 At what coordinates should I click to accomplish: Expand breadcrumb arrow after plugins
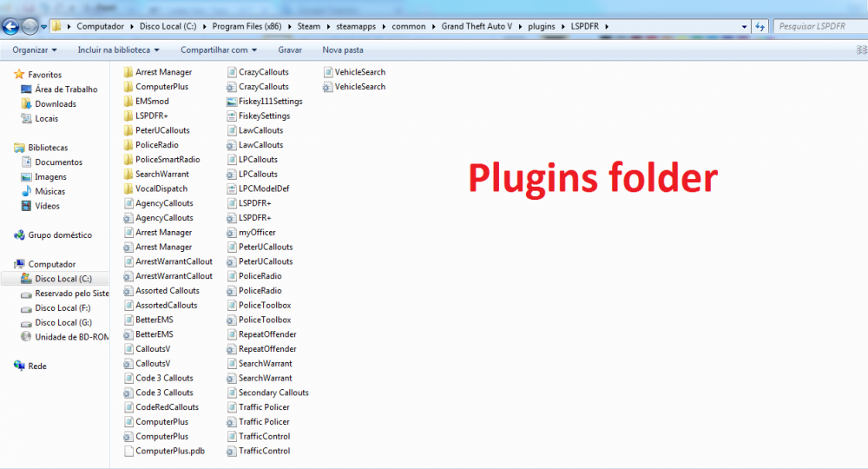pos(563,27)
